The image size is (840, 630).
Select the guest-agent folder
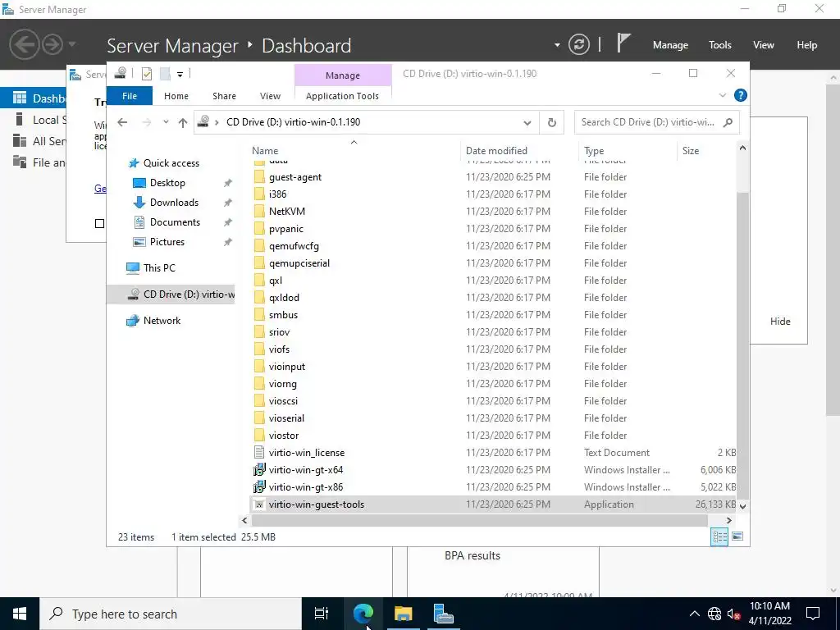295,177
